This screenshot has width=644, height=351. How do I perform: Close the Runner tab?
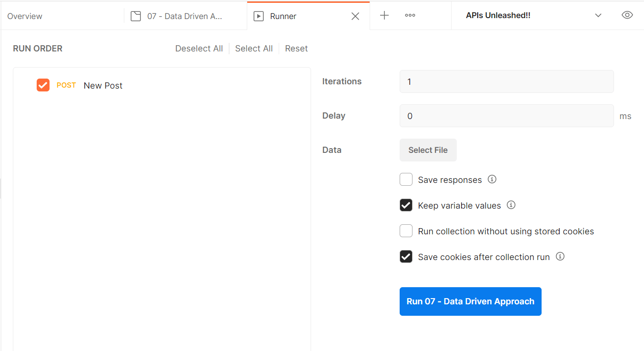pos(355,16)
